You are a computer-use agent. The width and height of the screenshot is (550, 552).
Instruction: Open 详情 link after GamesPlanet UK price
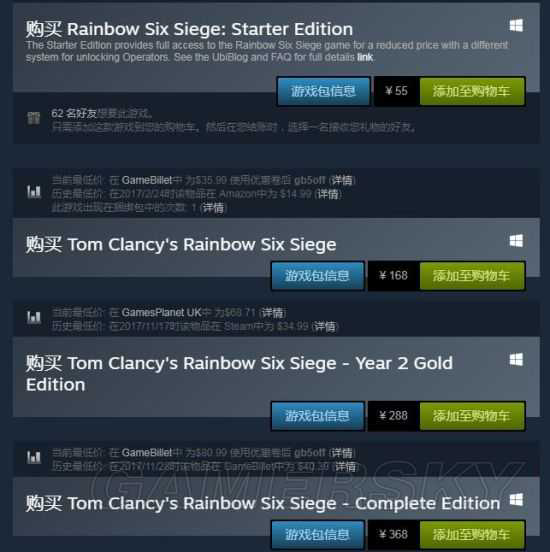point(272,313)
